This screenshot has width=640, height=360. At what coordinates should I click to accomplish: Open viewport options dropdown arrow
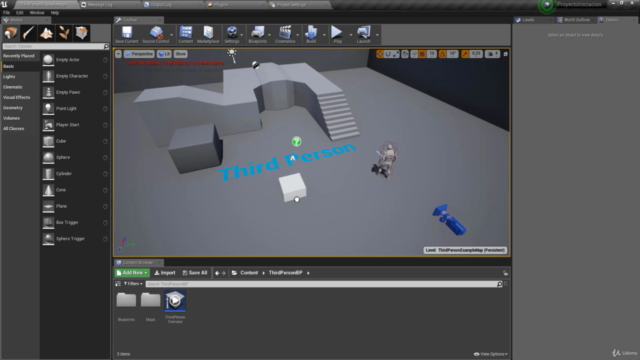118,54
